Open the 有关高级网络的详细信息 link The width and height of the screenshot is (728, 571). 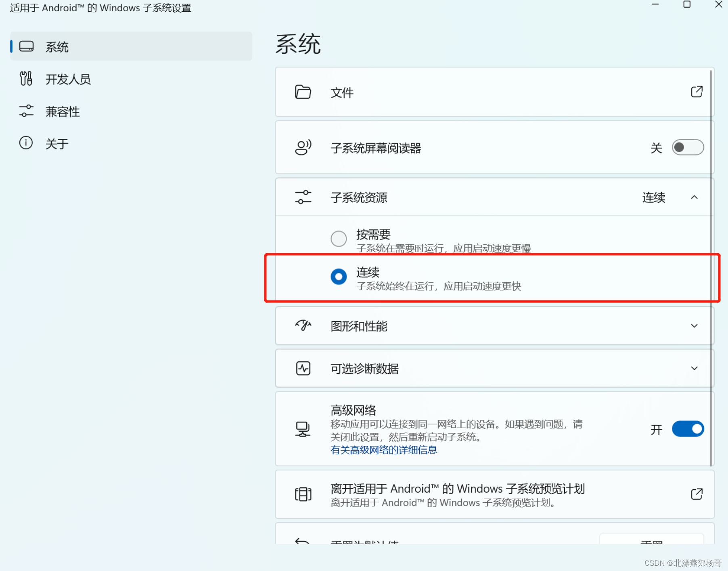(384, 450)
